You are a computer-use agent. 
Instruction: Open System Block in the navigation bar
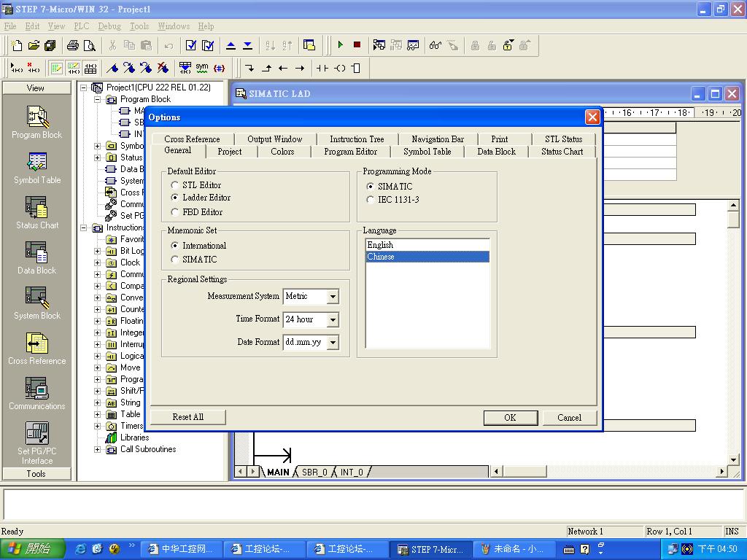(36, 303)
